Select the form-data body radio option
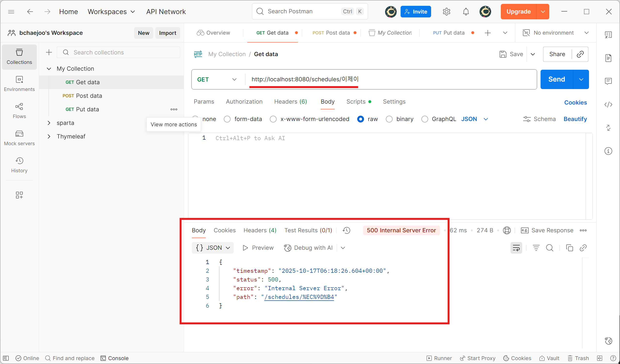Viewport: 620px width, 364px height. tap(227, 119)
